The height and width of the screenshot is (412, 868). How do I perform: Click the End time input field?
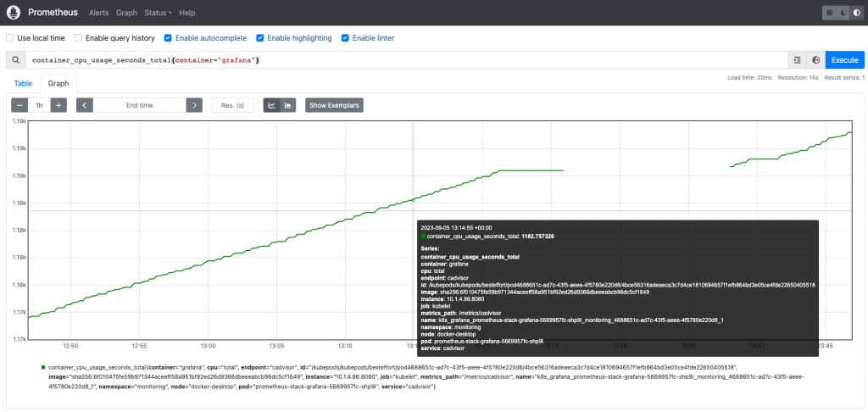(140, 105)
